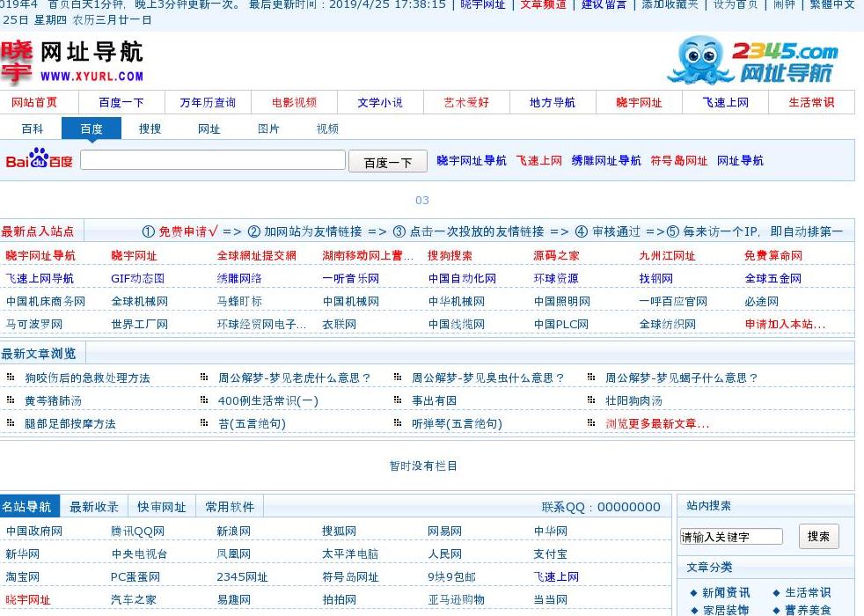Open 百度一下 in main navigation bar
Screen dimensions: 864x616
click(x=121, y=102)
